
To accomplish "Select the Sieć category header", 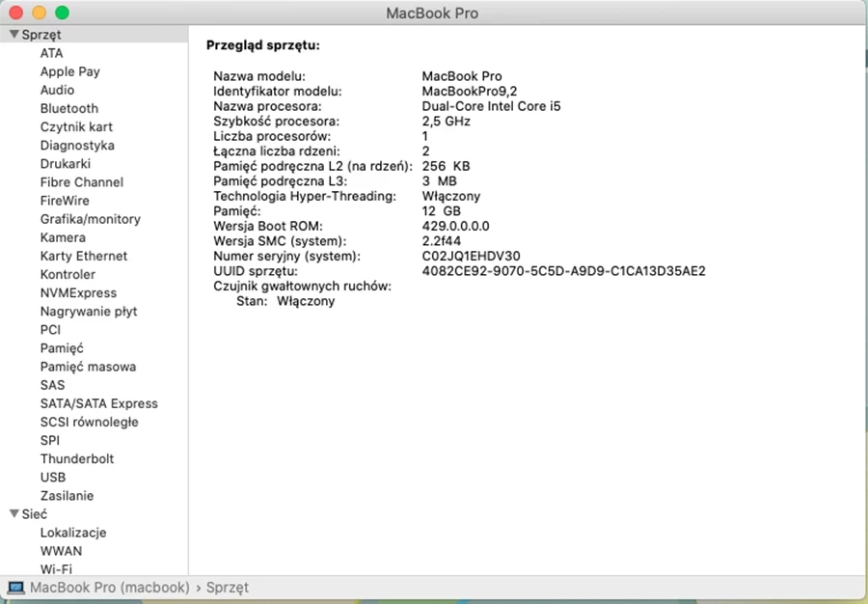I will tap(35, 514).
